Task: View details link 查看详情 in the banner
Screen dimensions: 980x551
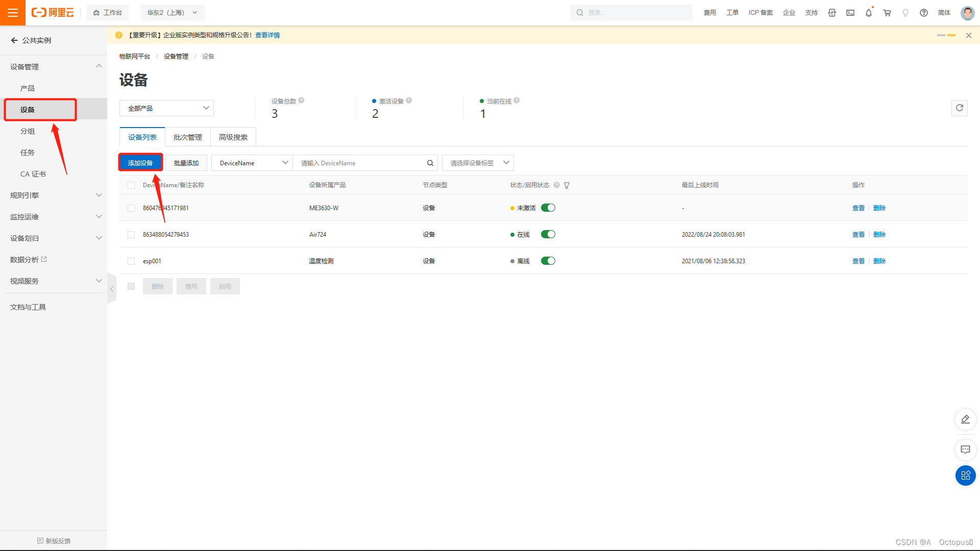Action: [267, 35]
